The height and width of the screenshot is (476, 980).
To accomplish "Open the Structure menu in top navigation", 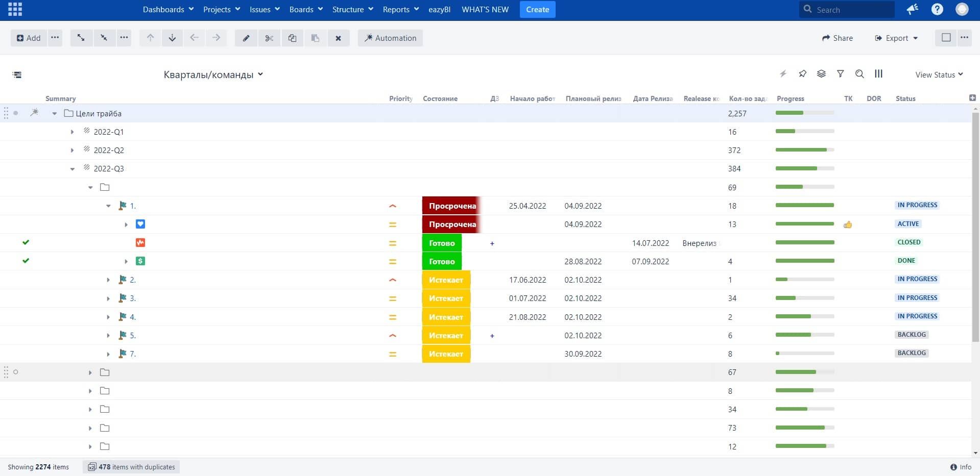I will (352, 9).
